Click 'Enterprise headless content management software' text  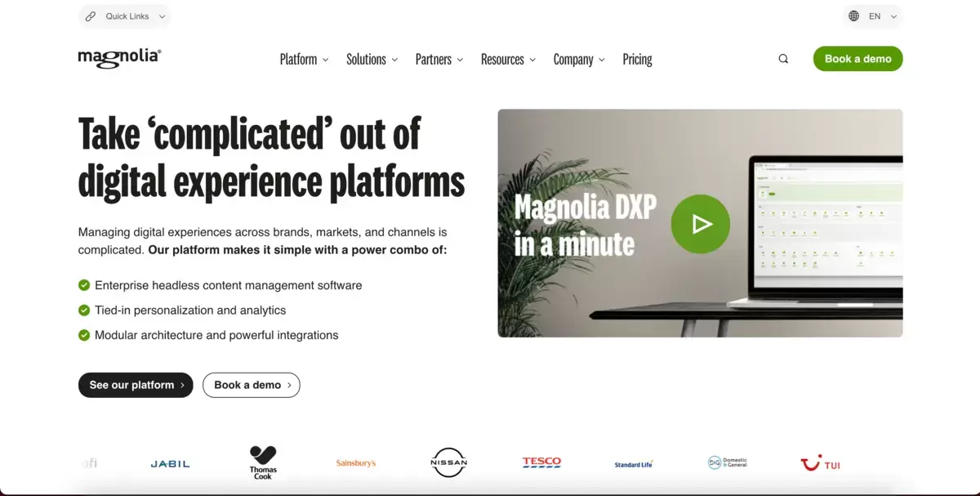pos(229,285)
